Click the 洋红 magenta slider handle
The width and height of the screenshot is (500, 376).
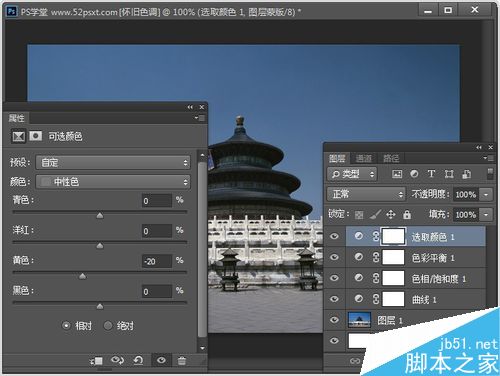100,246
